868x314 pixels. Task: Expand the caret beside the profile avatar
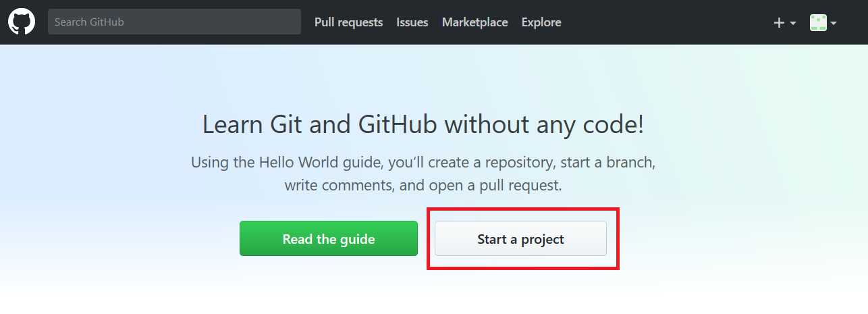pos(834,23)
